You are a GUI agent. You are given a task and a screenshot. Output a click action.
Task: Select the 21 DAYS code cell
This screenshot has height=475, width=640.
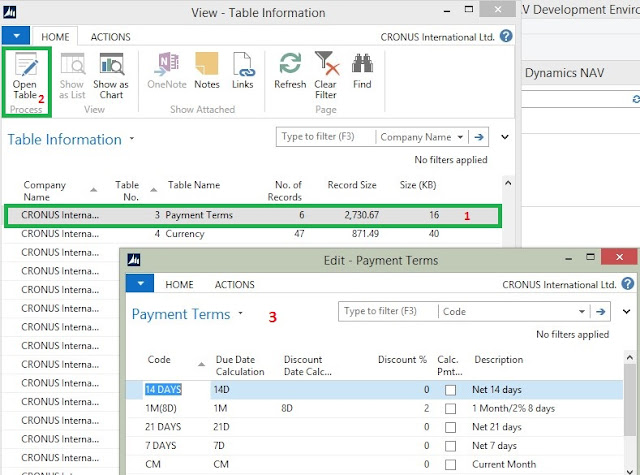[163, 427]
